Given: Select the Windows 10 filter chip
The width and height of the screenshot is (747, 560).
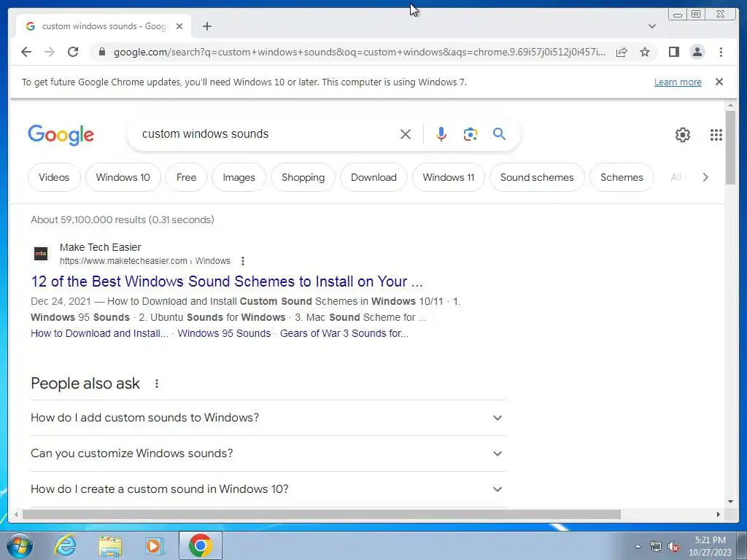Looking at the screenshot, I should pyautogui.click(x=123, y=177).
